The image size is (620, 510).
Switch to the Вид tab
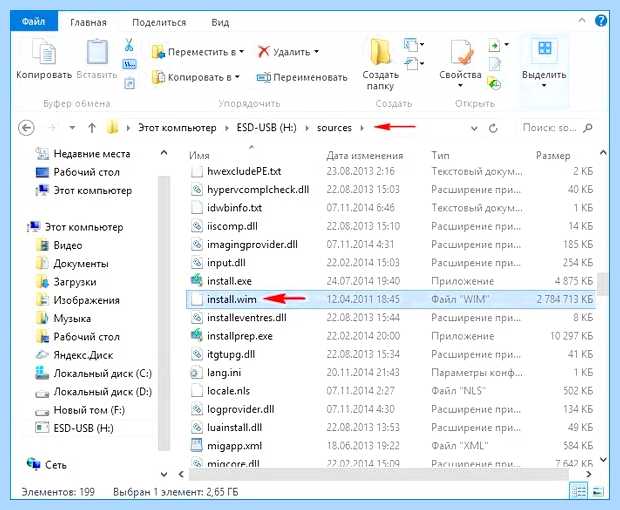(x=220, y=22)
